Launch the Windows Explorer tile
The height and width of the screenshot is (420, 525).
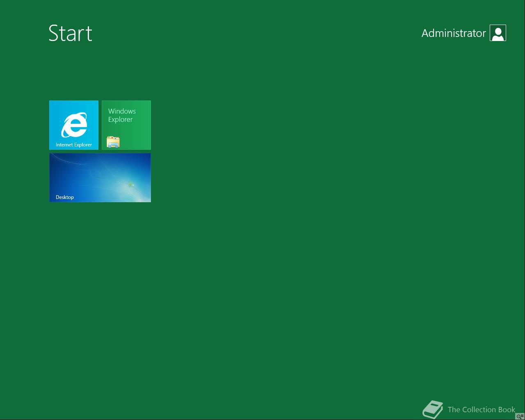pos(126,125)
